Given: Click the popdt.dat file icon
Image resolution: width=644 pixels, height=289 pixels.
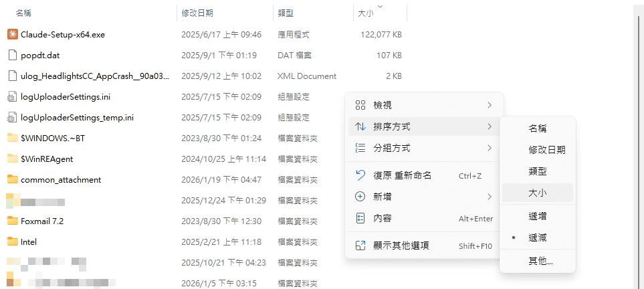Looking at the screenshot, I should [13, 55].
